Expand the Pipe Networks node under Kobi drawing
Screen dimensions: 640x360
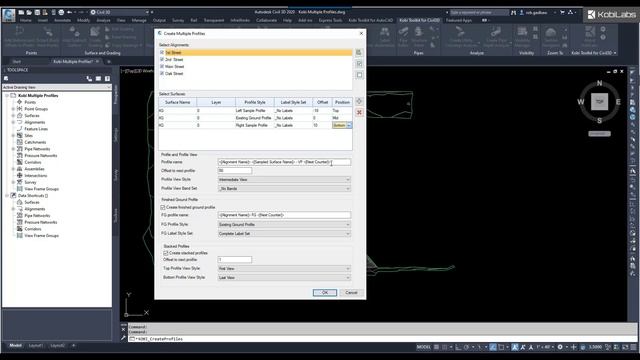[x=13, y=149]
